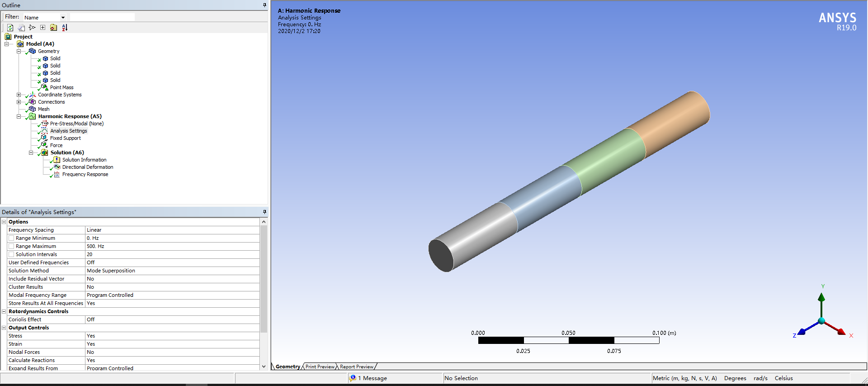Click the Connections node icon
868x386 pixels.
point(32,102)
